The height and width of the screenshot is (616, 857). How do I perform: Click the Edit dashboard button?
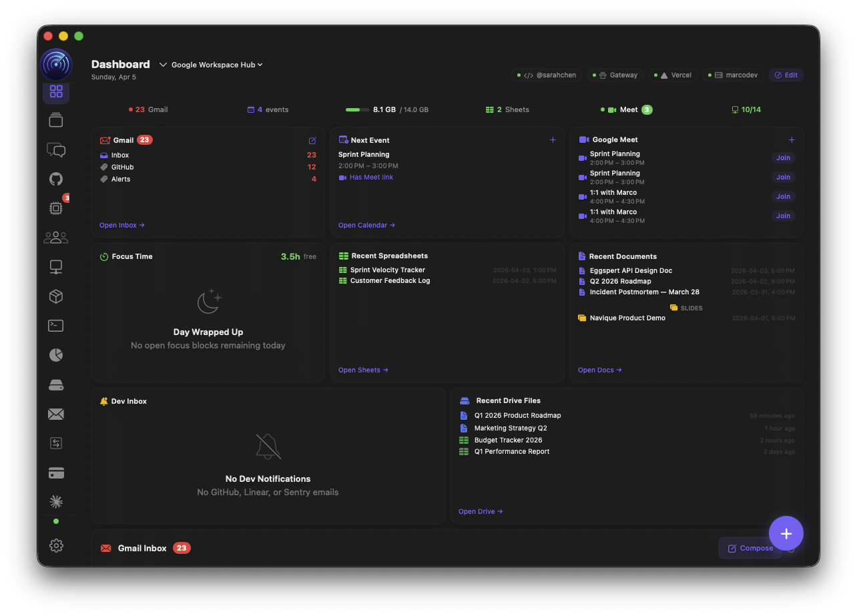[786, 75]
